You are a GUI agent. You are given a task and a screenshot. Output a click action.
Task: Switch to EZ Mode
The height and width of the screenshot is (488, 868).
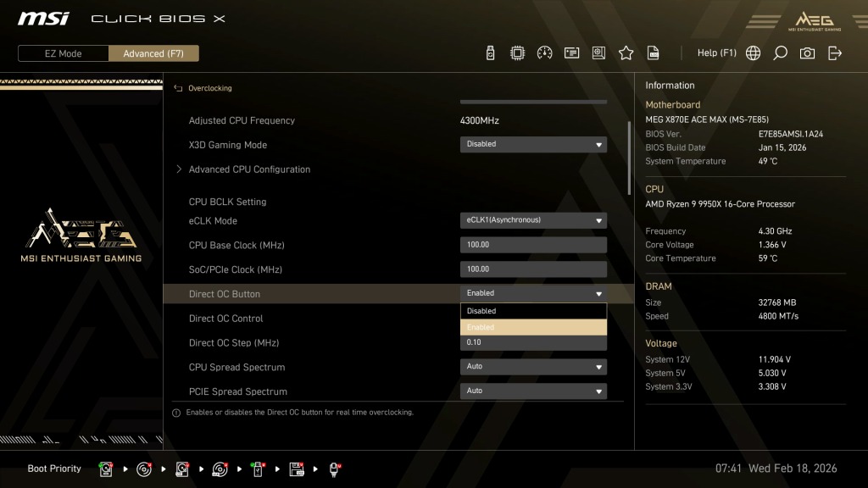(63, 53)
